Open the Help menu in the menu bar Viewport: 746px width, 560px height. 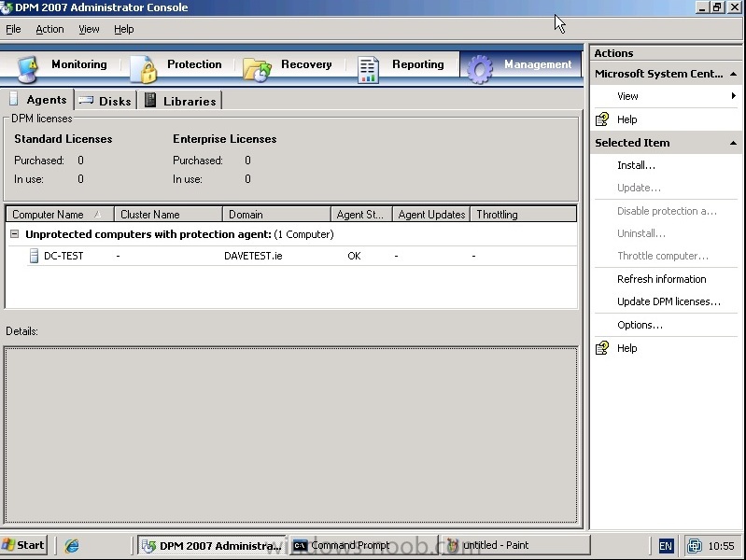[x=123, y=29]
